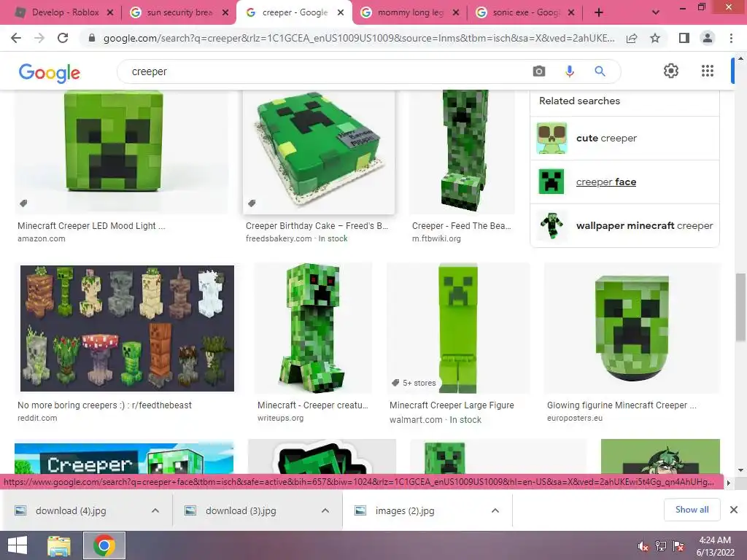
Task: Visit the reddit.com source link
Action: pyautogui.click(x=37, y=418)
